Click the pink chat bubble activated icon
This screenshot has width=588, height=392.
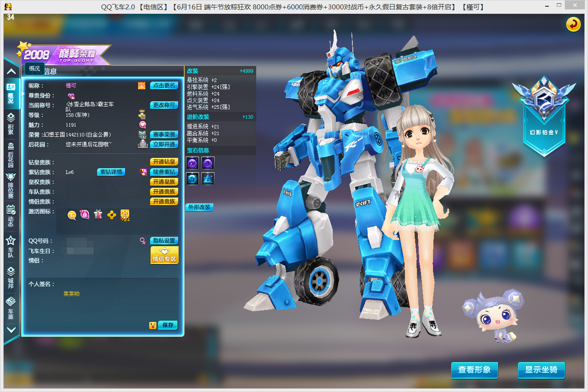pos(85,215)
